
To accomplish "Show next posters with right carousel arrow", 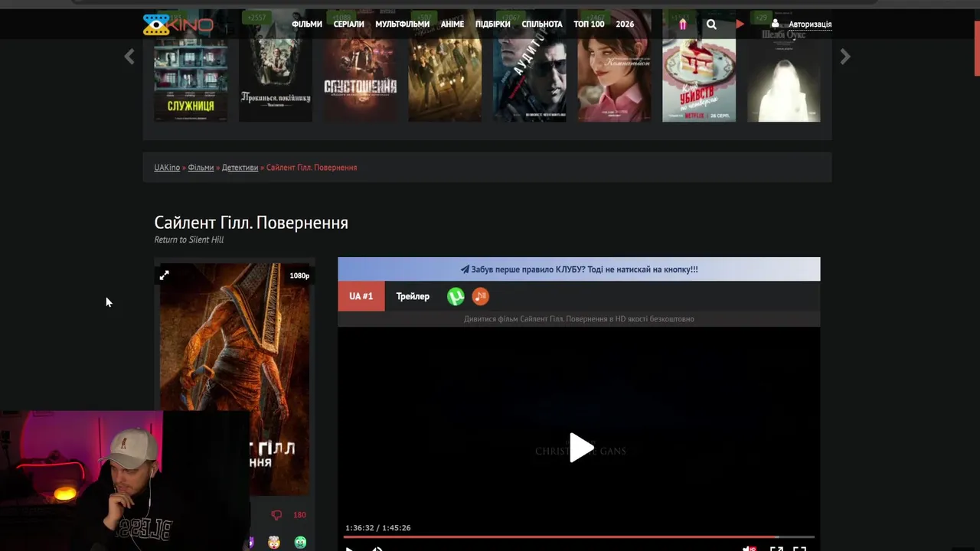I will [x=845, y=57].
